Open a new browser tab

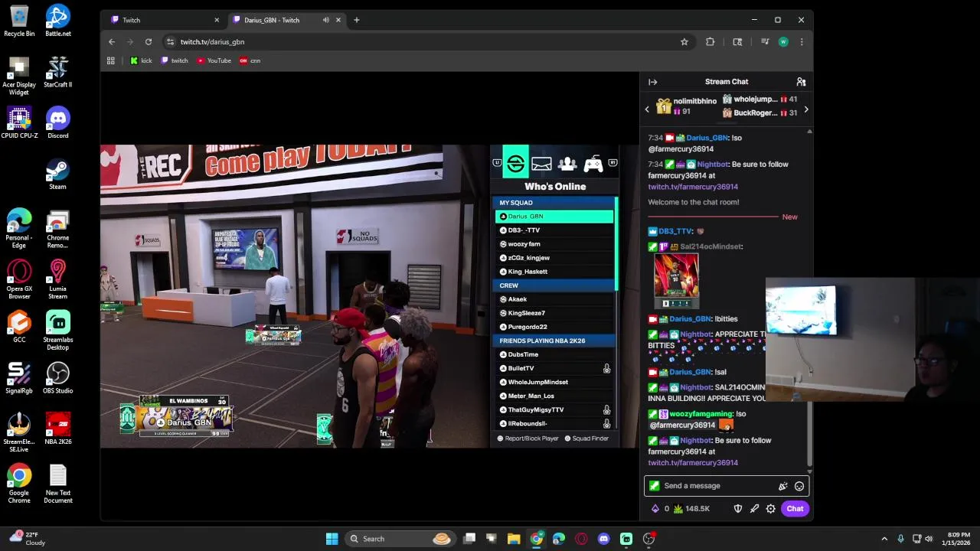click(356, 20)
